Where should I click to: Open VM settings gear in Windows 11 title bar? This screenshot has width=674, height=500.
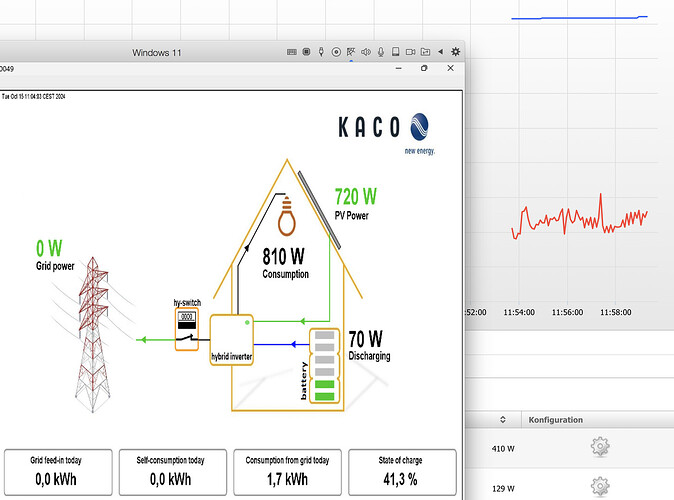(456, 52)
